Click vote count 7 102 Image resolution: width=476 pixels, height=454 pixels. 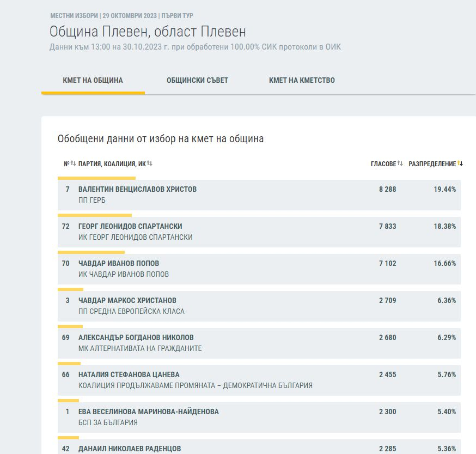(387, 263)
